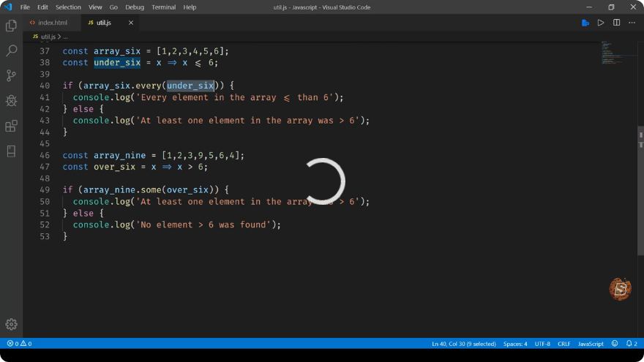
Task: Click the UTF-8 encoding indicator
Action: pos(542,344)
